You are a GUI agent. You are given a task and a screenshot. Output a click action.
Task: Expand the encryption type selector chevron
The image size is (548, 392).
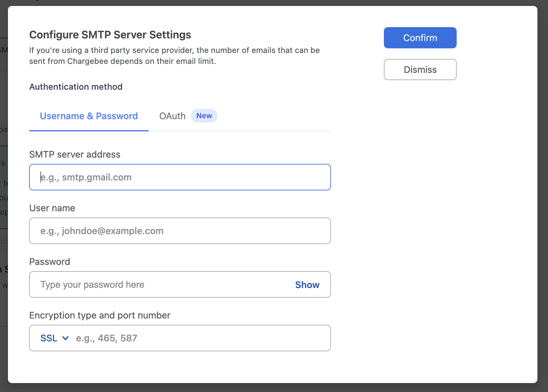(x=65, y=338)
